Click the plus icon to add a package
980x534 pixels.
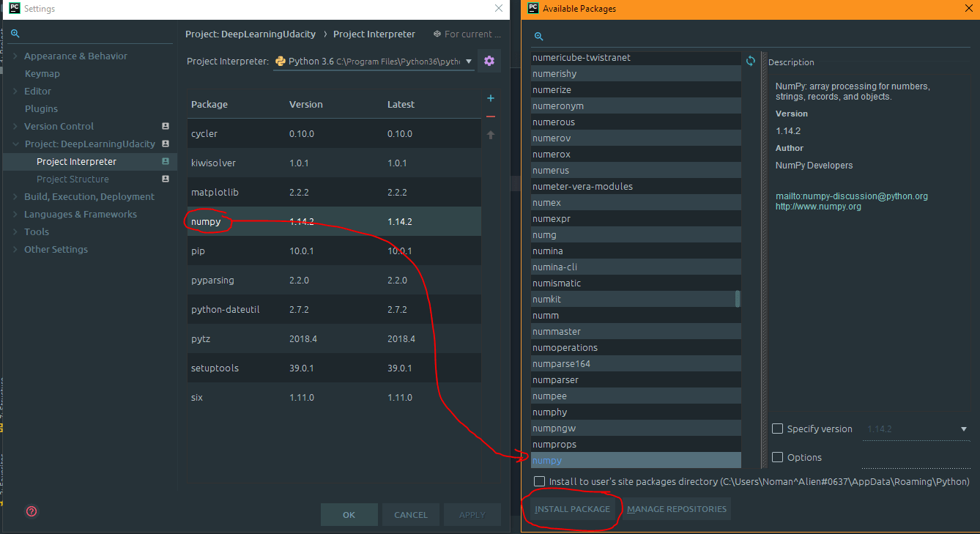[491, 98]
